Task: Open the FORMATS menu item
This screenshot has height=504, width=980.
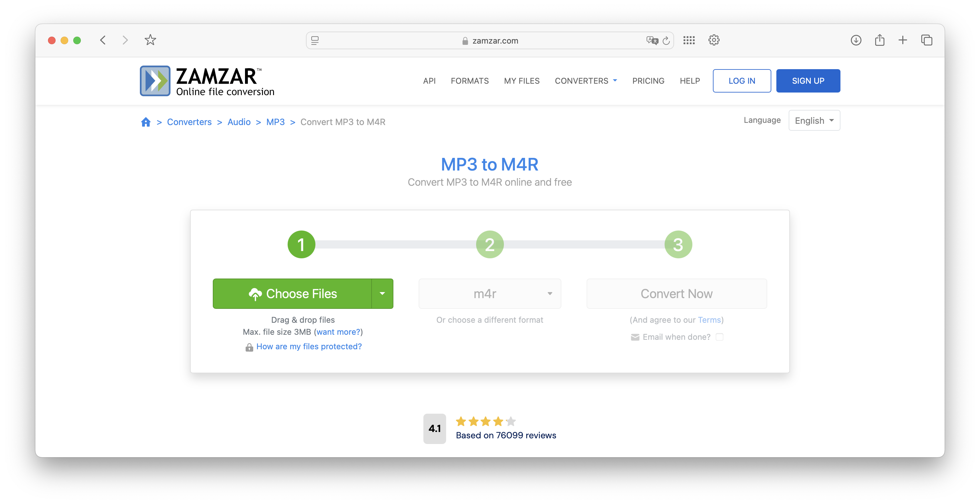Action: [x=470, y=81]
